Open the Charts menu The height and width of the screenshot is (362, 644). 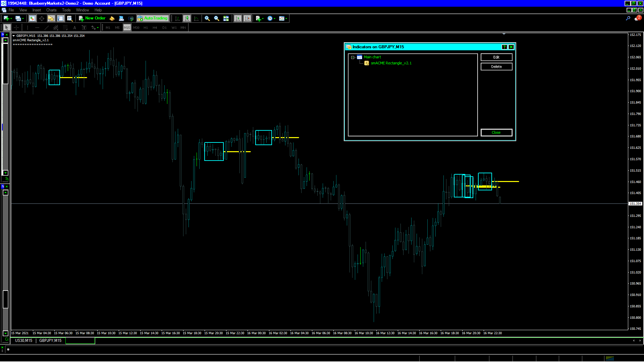tap(51, 10)
